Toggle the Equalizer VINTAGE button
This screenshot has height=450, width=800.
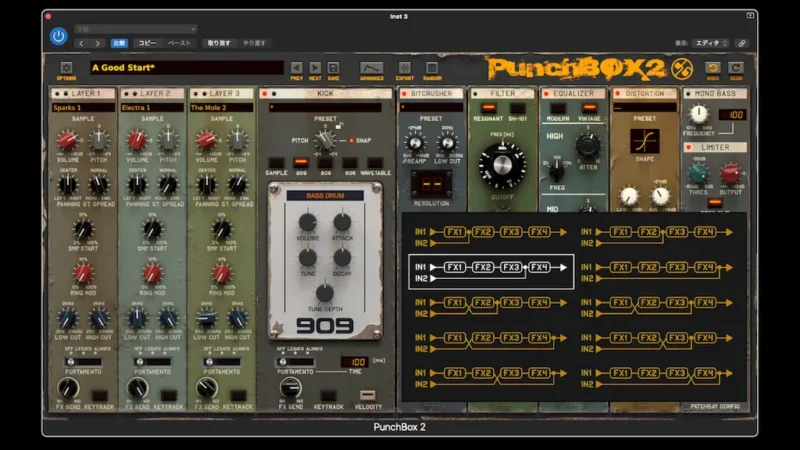[x=589, y=108]
